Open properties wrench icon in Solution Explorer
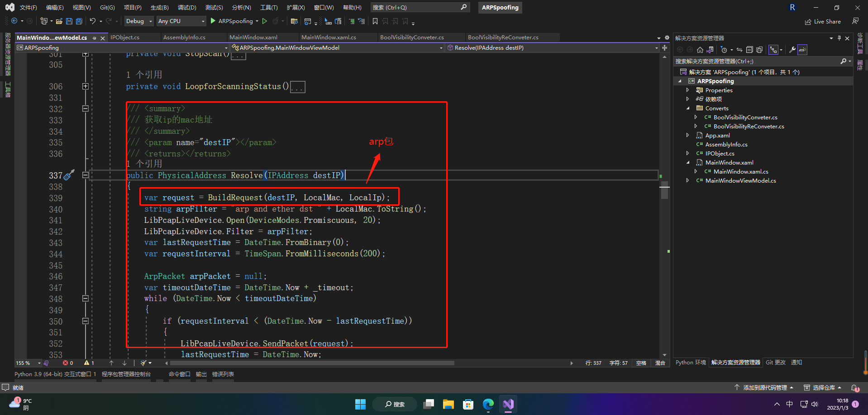 click(792, 50)
